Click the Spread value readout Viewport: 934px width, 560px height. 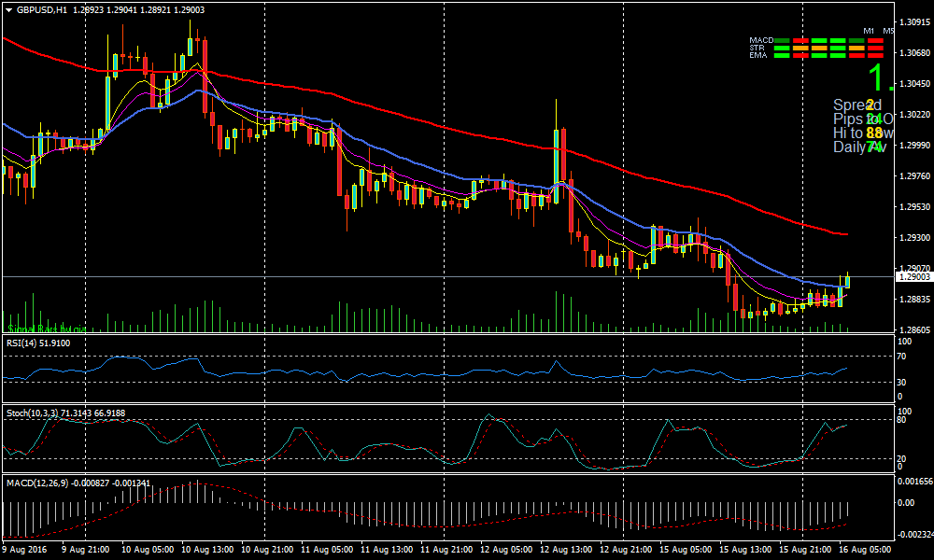pyautogui.click(x=870, y=105)
